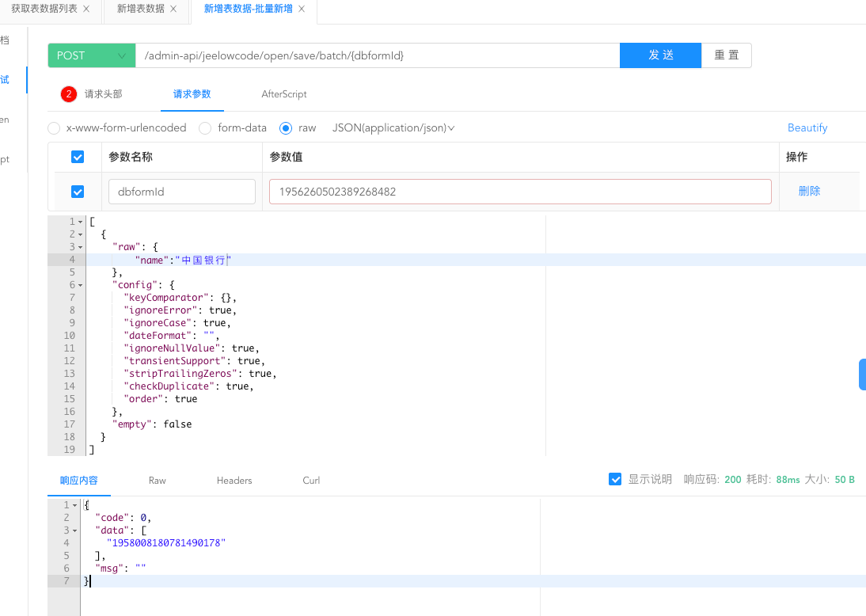866x616 pixels.
Task: Click the Beautify link
Action: coord(807,127)
